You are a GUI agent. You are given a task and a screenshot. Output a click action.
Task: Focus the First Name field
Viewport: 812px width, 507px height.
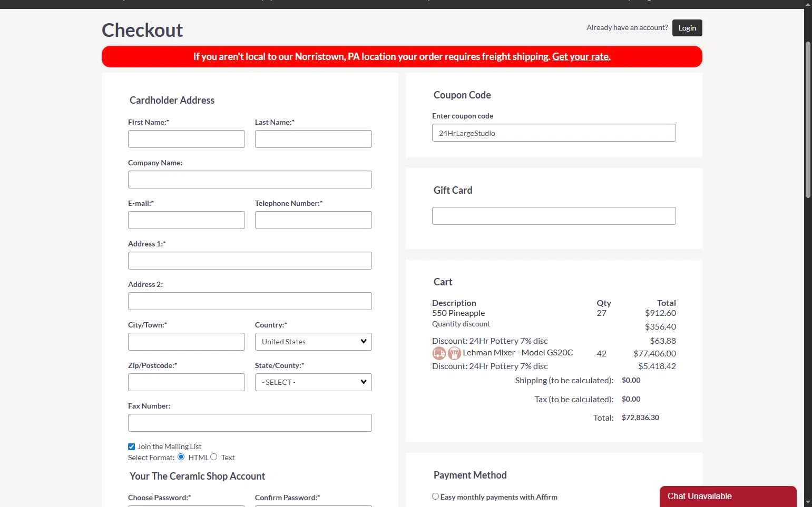pyautogui.click(x=187, y=139)
